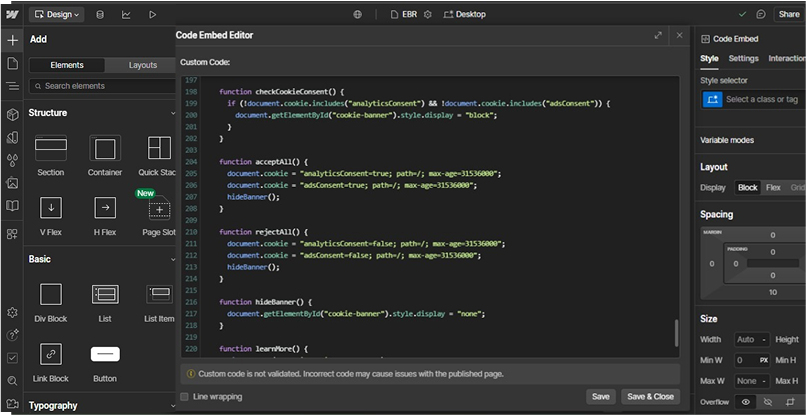Open the comments icon near Share
Viewport: 806px width, 415px height.
(x=761, y=15)
